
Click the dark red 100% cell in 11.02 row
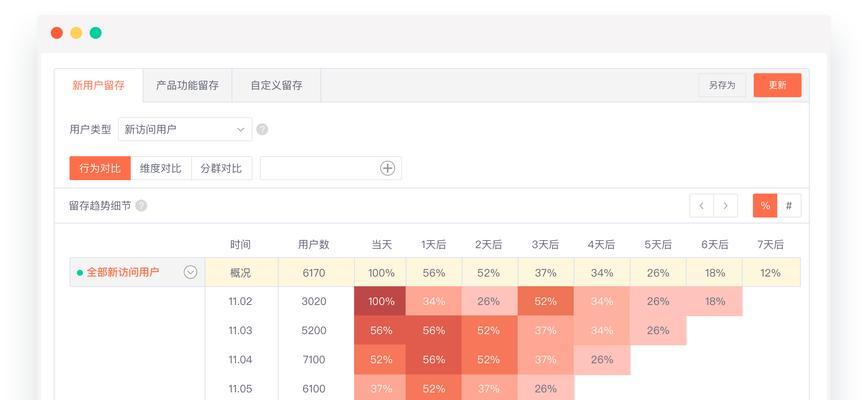[380, 301]
